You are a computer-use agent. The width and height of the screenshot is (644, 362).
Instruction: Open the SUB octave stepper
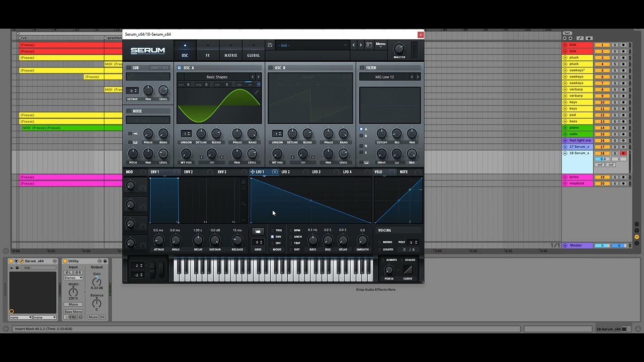132,91
